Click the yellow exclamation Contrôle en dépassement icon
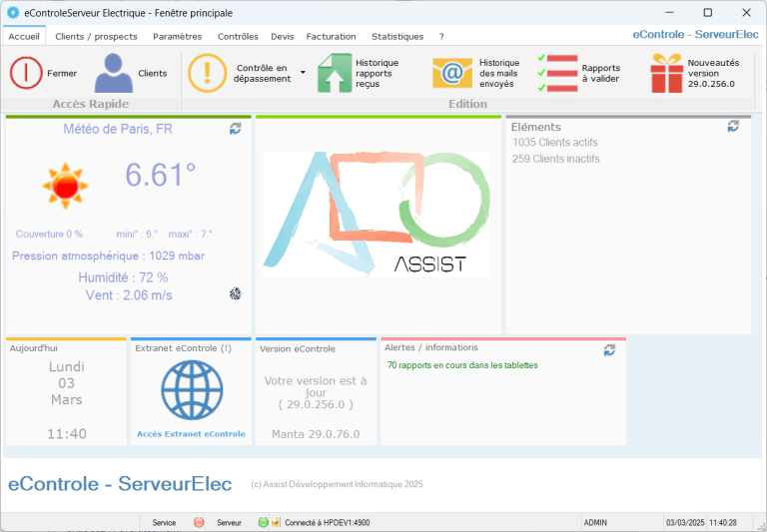767x532 pixels. click(x=207, y=73)
